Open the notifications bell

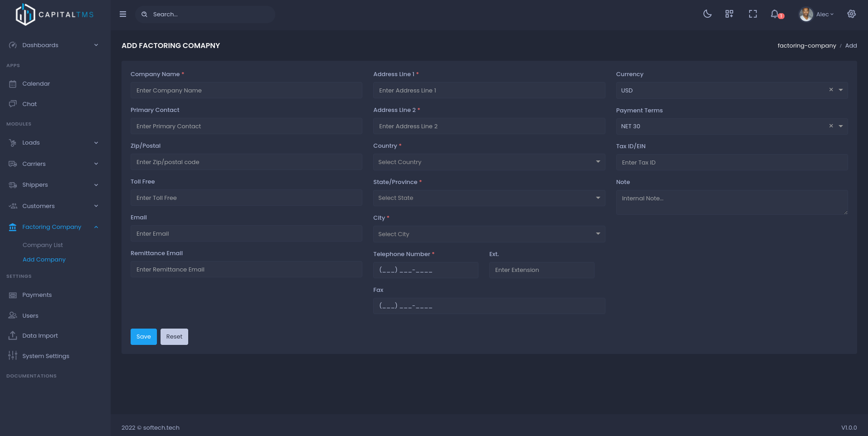[775, 14]
